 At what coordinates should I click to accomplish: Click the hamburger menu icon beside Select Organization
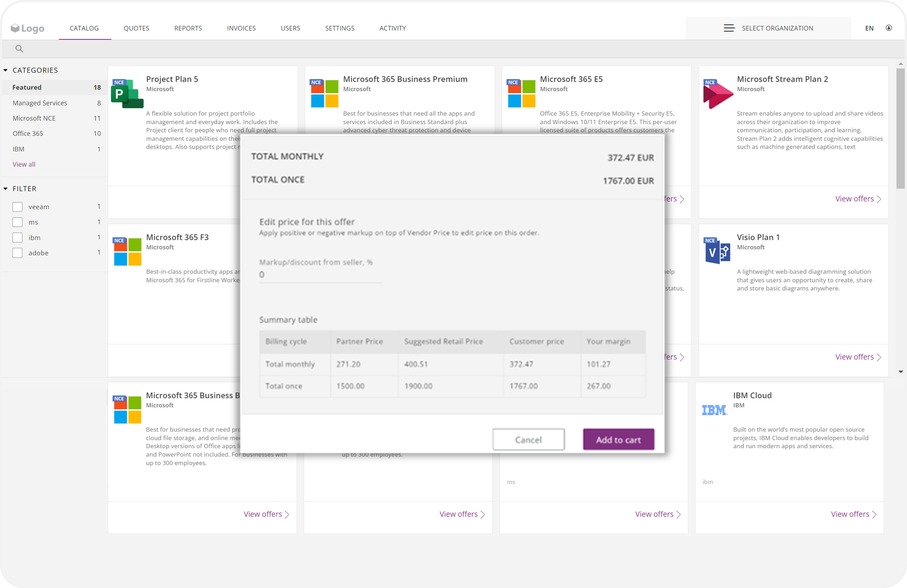pos(729,28)
